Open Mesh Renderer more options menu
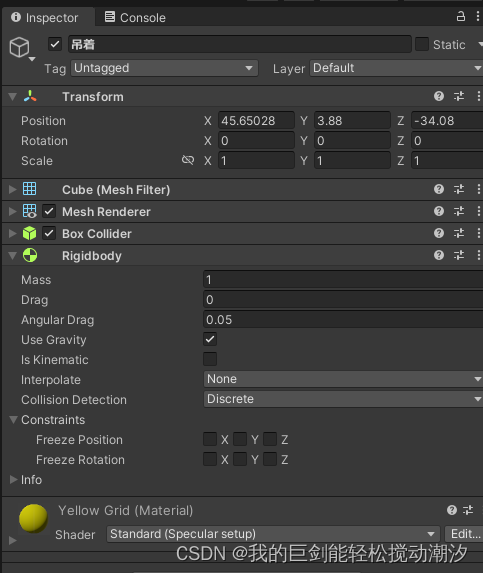This screenshot has width=483, height=573. coord(478,211)
